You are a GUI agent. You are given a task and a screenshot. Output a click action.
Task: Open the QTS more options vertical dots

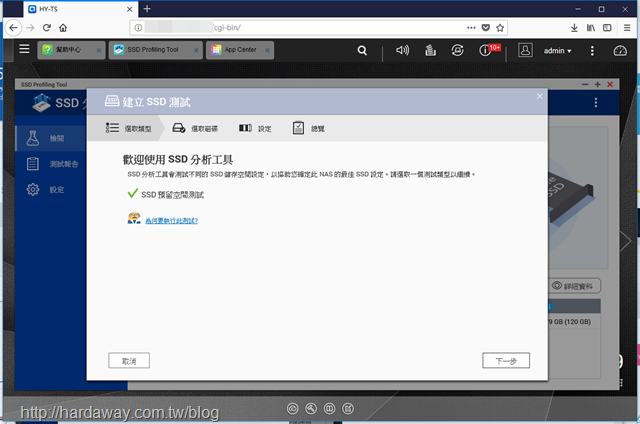coord(592,51)
